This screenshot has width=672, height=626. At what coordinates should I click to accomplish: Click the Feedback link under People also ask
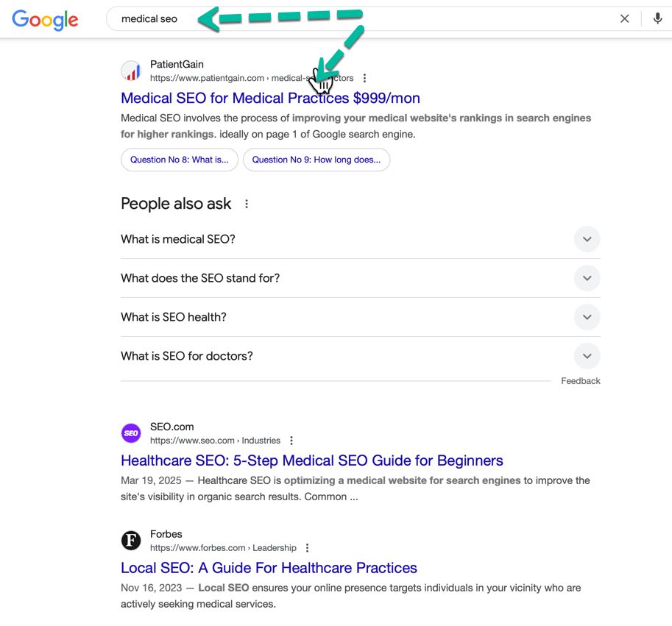[x=581, y=380]
